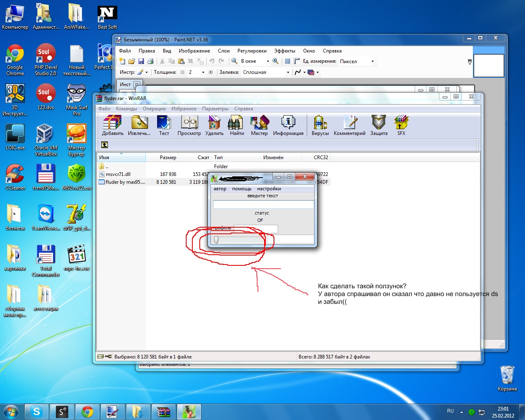Open the Пиксел units dropdown
Screen dimensions: 525x420
(x=372, y=62)
